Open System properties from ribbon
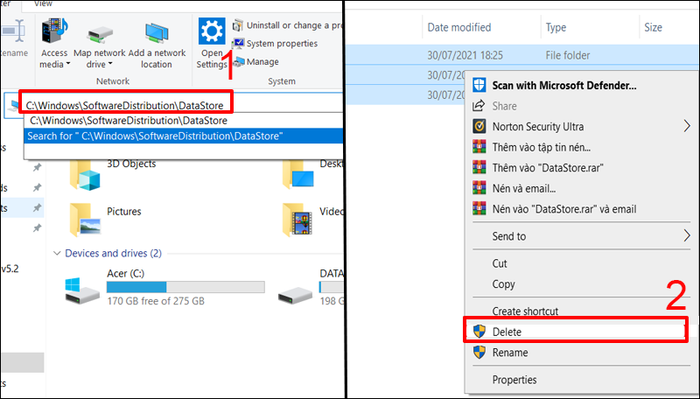Image resolution: width=700 pixels, height=399 pixels. tap(275, 43)
